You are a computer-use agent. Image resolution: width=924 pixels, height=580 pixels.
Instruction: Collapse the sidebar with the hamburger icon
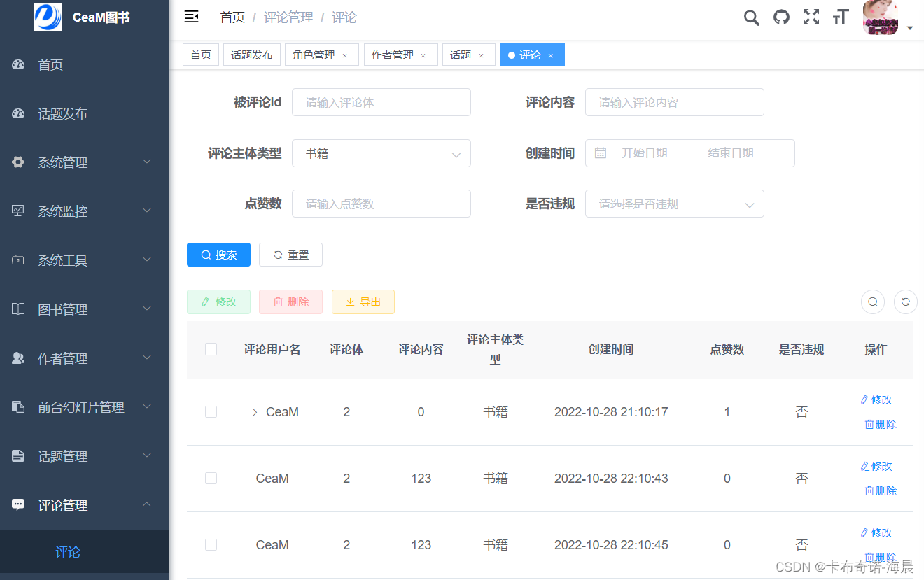point(191,17)
